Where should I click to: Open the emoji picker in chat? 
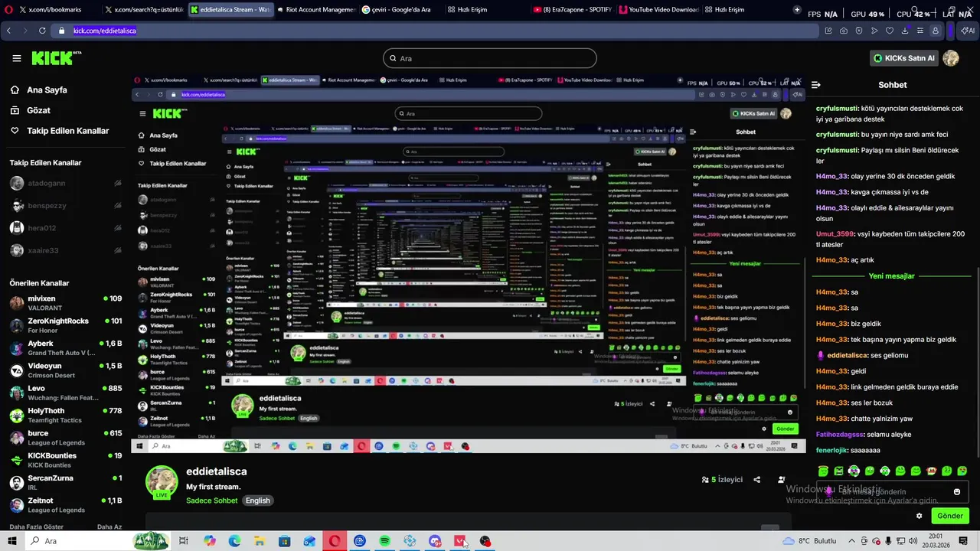click(x=957, y=492)
